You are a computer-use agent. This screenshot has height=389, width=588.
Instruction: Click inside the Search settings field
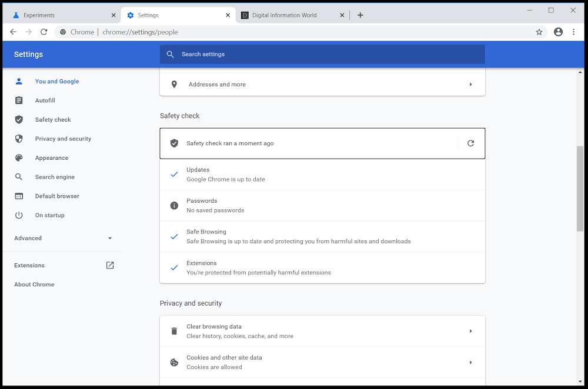[322, 54]
